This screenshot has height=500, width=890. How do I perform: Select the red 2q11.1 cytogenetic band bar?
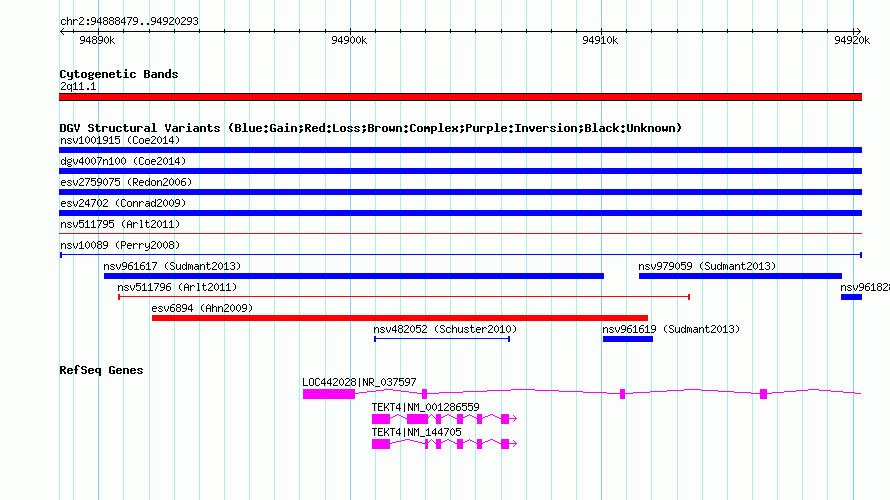coord(460,97)
